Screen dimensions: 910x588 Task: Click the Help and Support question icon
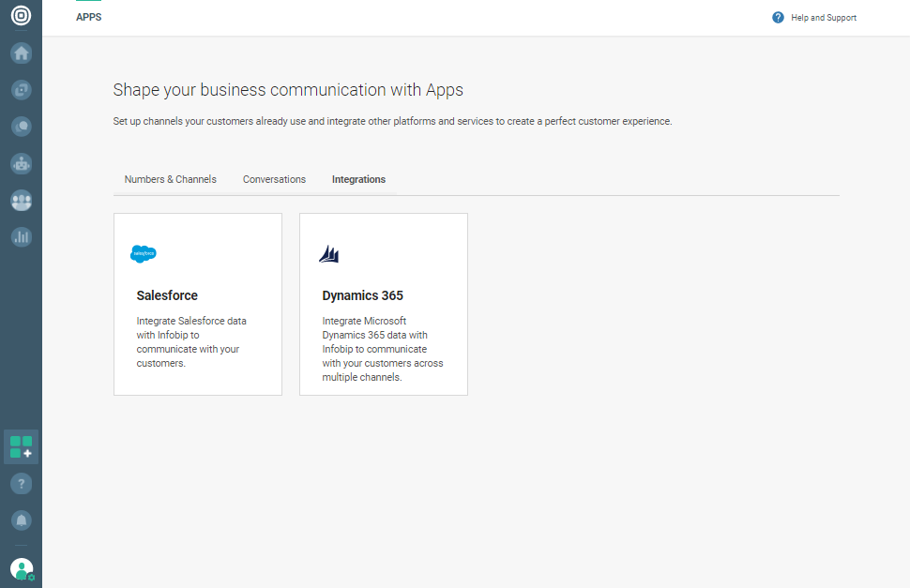tap(778, 18)
